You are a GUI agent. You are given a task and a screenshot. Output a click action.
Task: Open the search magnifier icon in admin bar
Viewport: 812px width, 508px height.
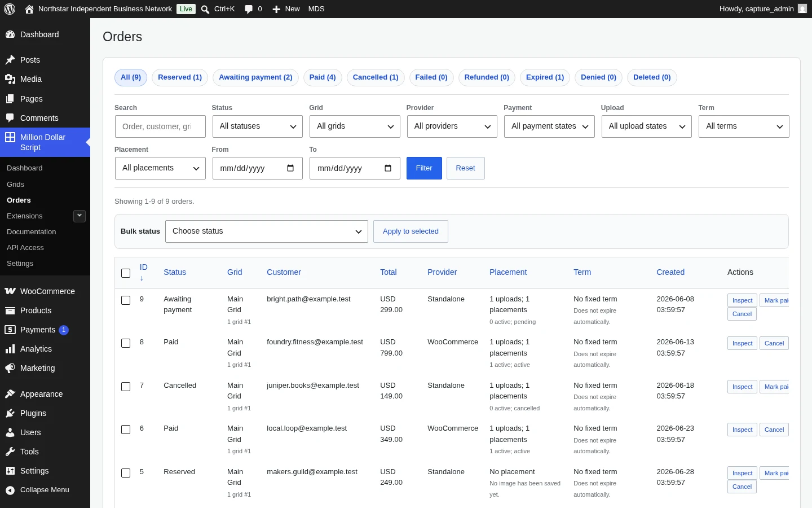click(205, 9)
